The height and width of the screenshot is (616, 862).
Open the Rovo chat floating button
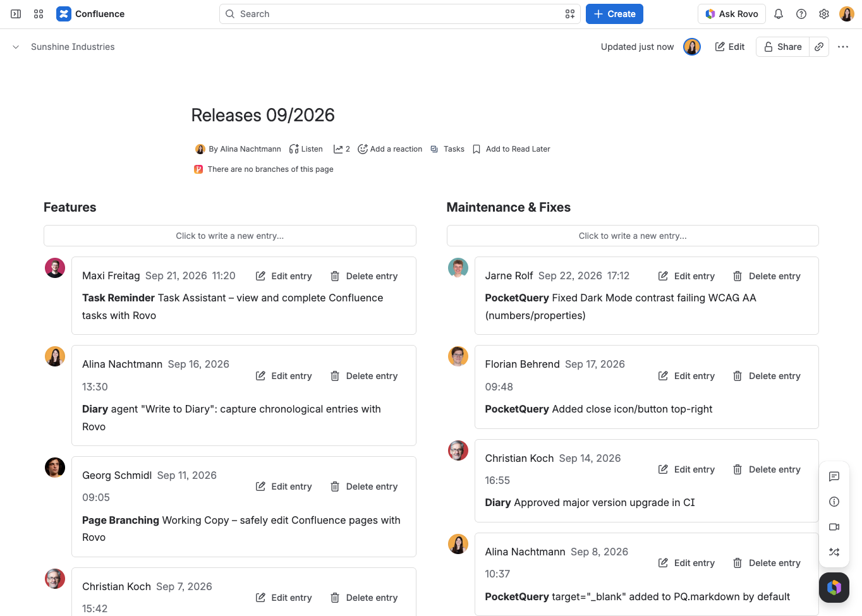click(834, 588)
